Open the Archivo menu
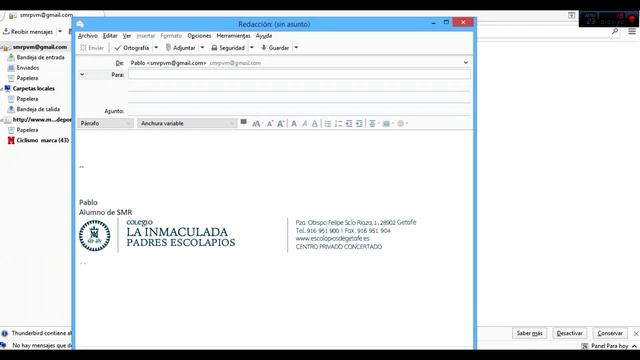 pyautogui.click(x=88, y=36)
